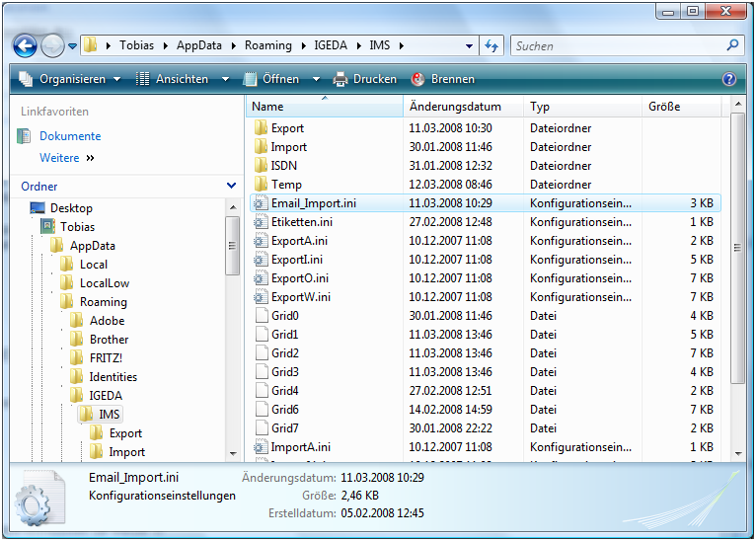
Task: Click the Refresh button next to address bar
Action: [x=491, y=45]
